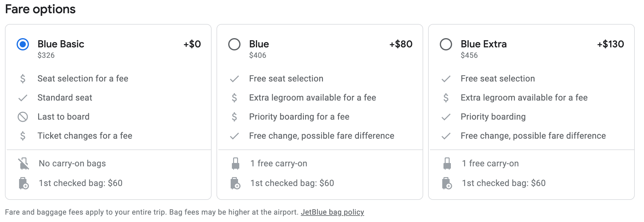Select the Blue fare radio button
The image size is (644, 222).
234,44
